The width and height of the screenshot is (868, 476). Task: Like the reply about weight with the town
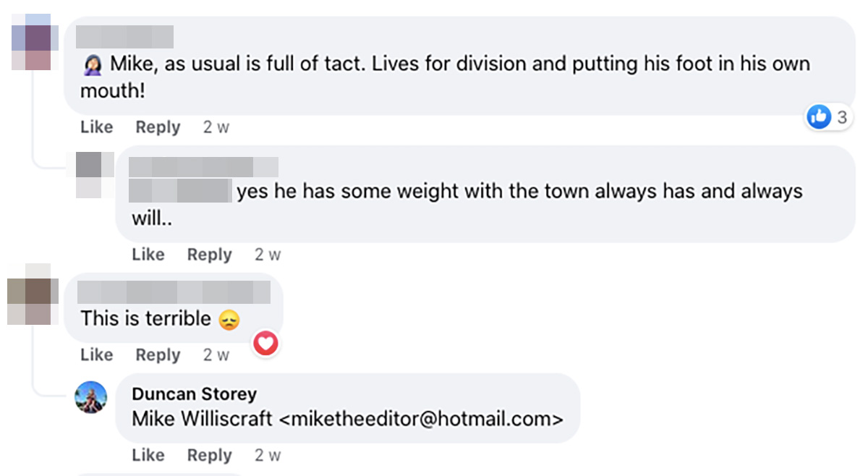tap(148, 254)
